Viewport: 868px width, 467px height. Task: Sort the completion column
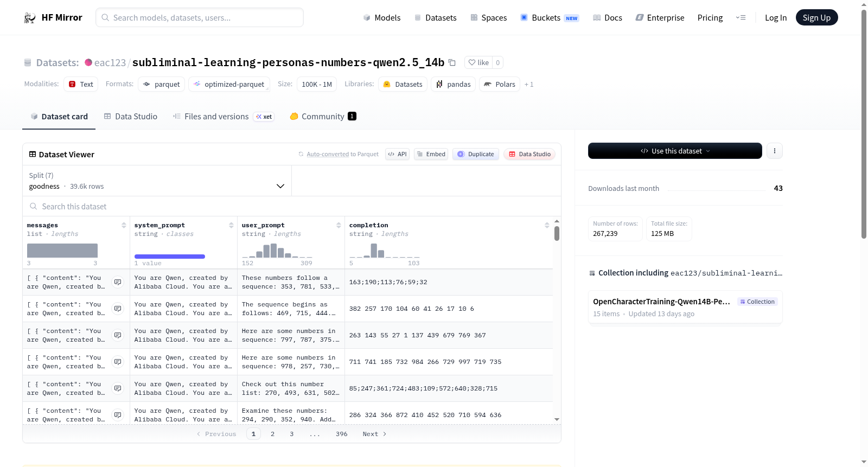point(547,225)
